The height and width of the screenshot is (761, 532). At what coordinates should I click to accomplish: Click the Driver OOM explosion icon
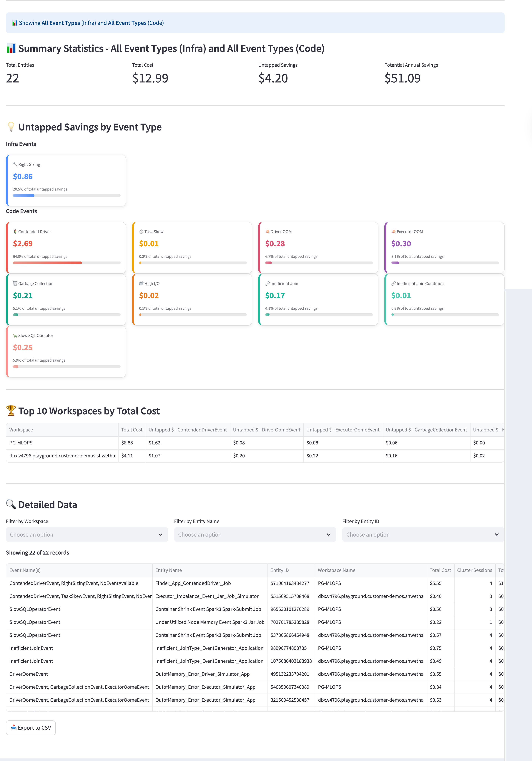(x=267, y=232)
